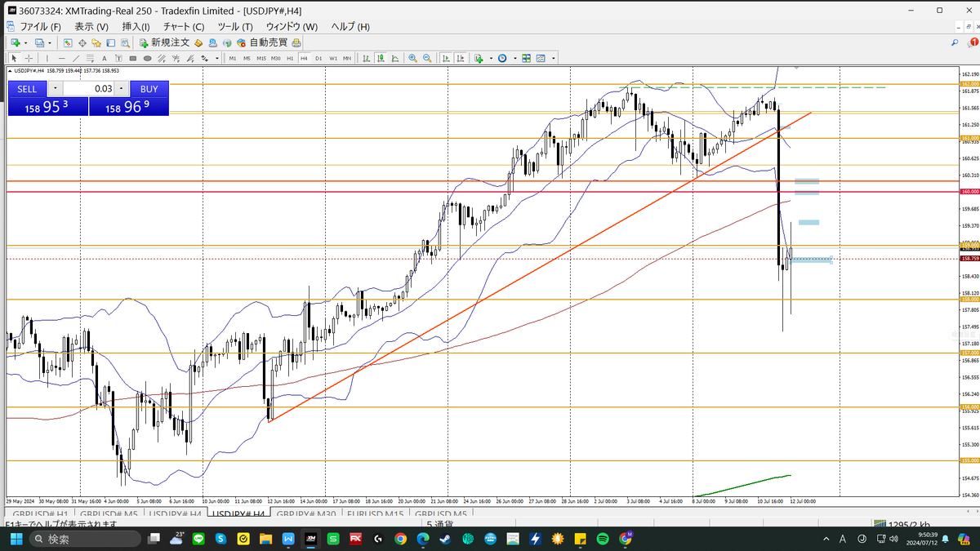
Task: Switch the chart to W1 timeframe
Action: pos(333,58)
